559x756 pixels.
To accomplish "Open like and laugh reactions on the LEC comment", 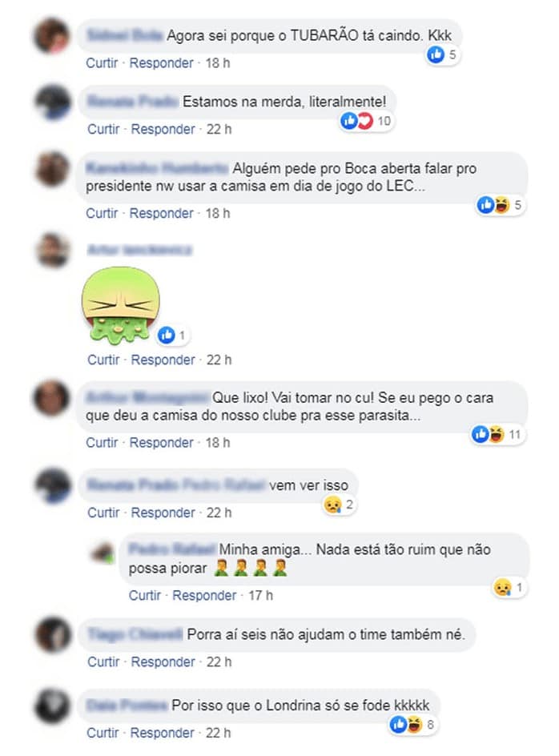I will 500,205.
